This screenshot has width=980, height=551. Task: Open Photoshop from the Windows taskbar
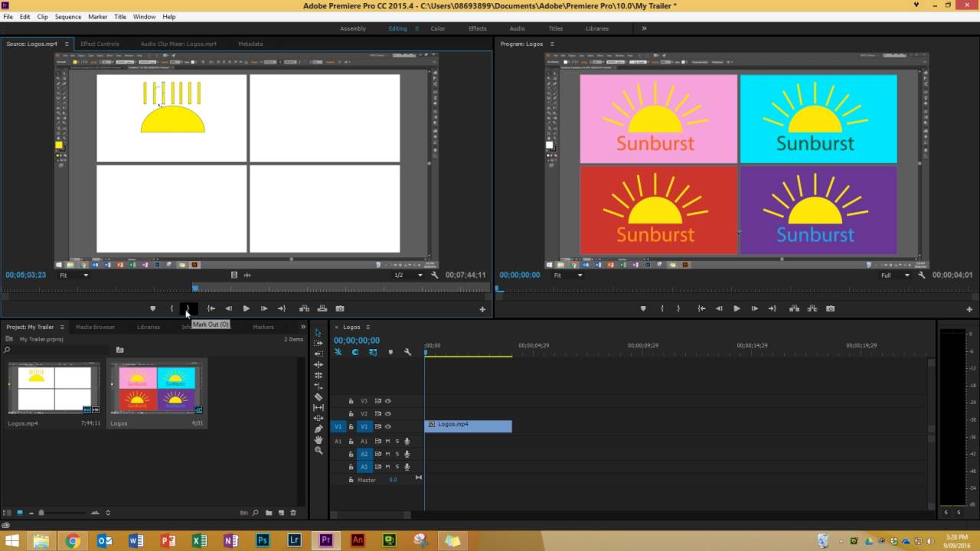263,540
